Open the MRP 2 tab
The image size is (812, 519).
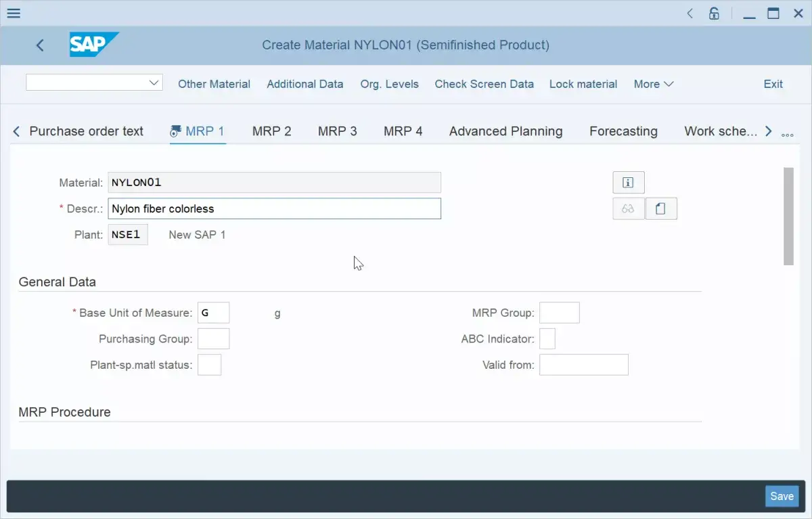point(272,131)
